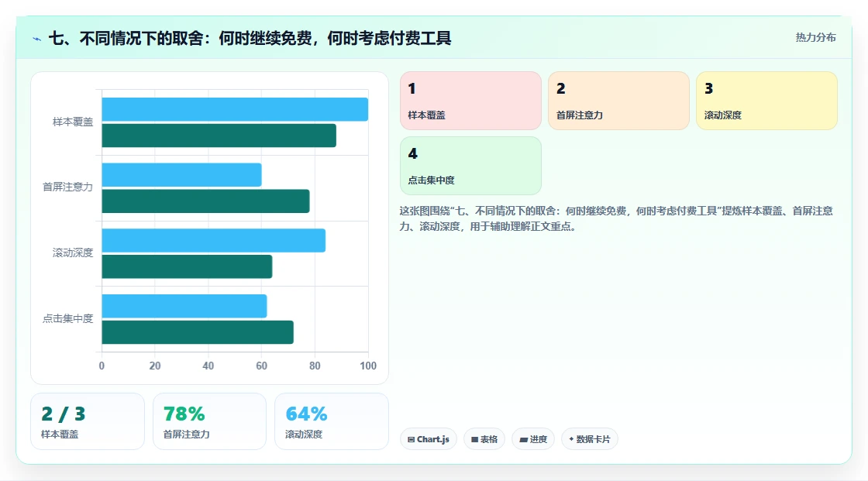Click the blue bar for 点击集中度
The height and width of the screenshot is (481, 868).
[184, 306]
